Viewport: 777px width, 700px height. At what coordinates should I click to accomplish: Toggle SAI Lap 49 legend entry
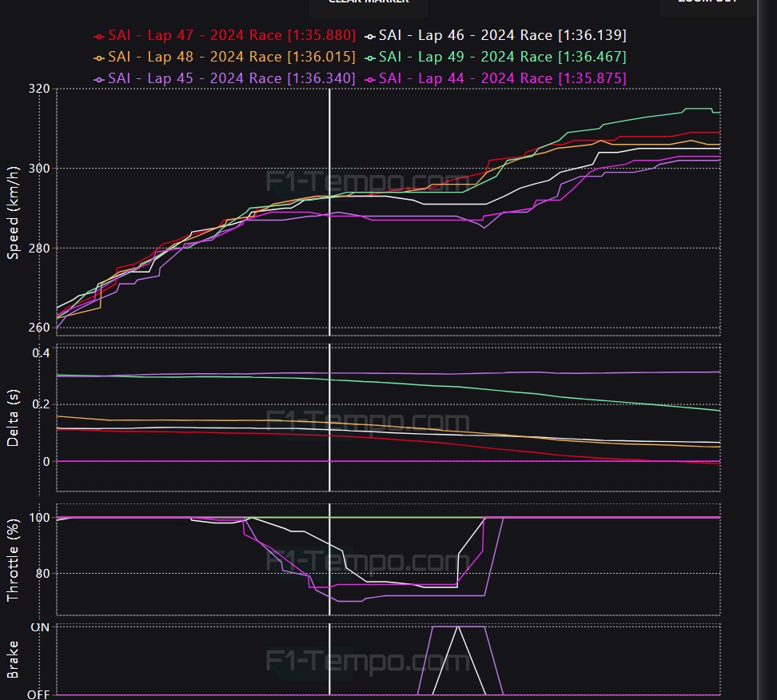click(495, 57)
